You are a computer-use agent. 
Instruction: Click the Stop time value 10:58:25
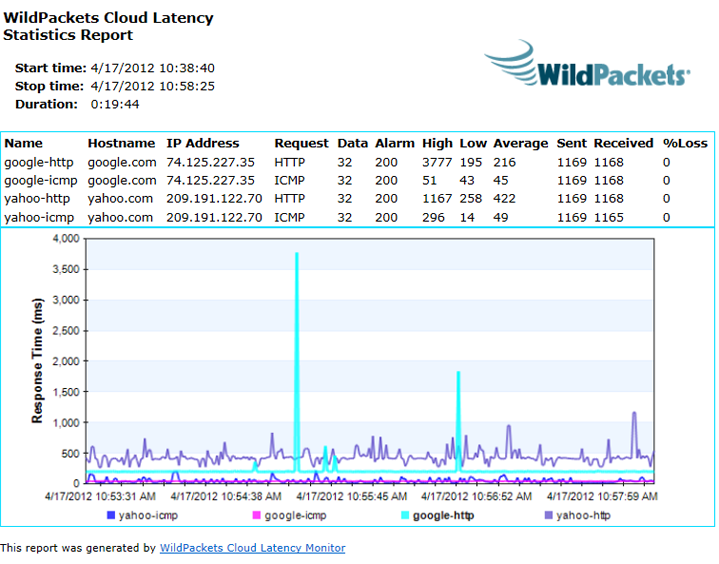[x=187, y=86]
